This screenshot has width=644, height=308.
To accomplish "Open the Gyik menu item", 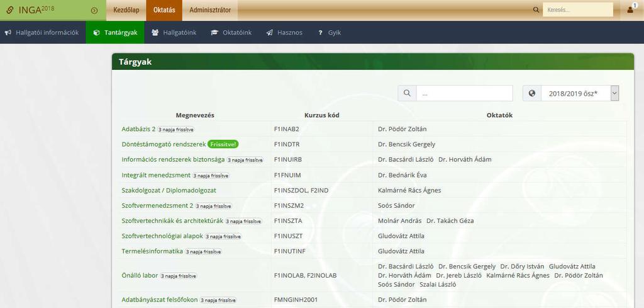I will click(330, 33).
